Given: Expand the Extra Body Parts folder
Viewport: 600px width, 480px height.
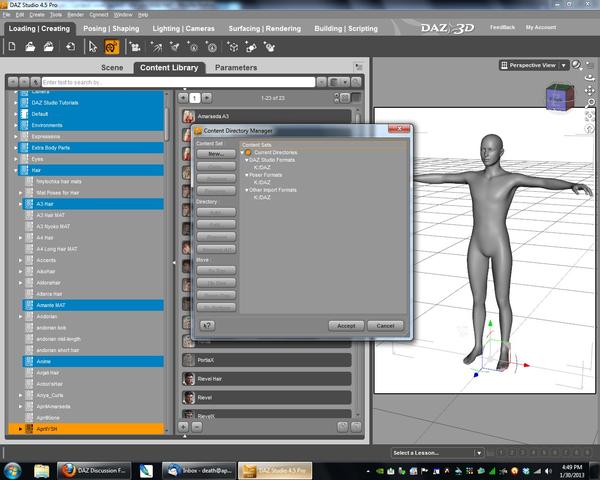Looking at the screenshot, I should (17, 147).
